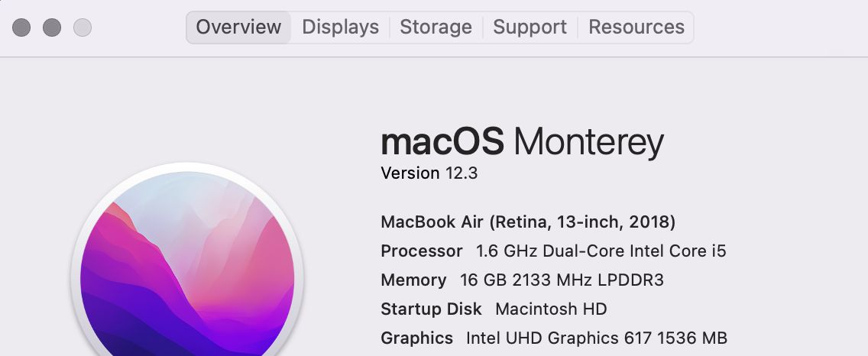Open the Displays tab
Viewport: 868px width, 356px height.
click(341, 28)
